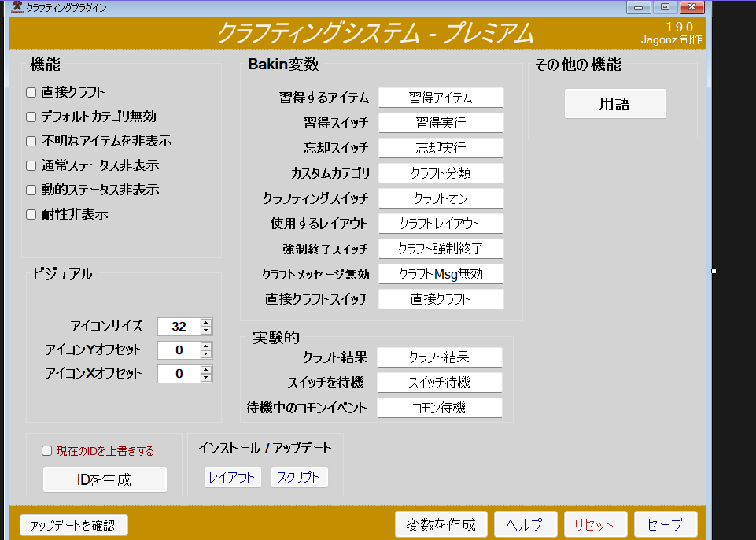The width and height of the screenshot is (756, 540).
Task: Enable 不明なアイテムを非表示
Action: (x=31, y=141)
